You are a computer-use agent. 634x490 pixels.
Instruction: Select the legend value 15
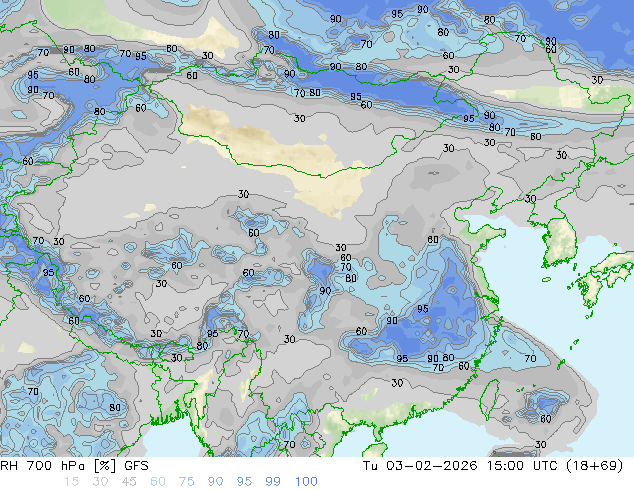71,482
